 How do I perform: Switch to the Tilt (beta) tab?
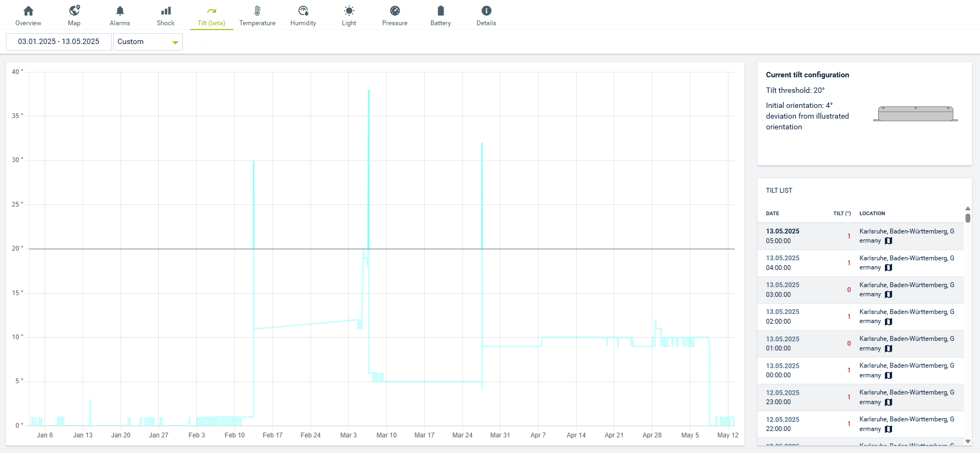[x=211, y=16]
